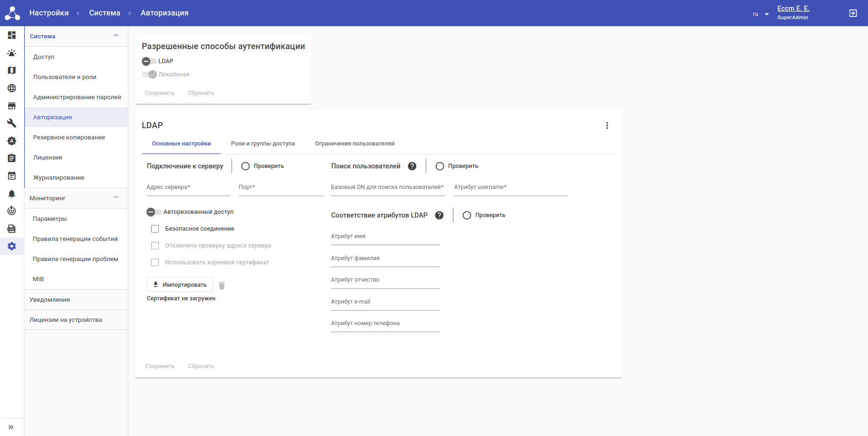Open LDAP card three-dot menu
Image resolution: width=868 pixels, height=436 pixels.
(607, 125)
